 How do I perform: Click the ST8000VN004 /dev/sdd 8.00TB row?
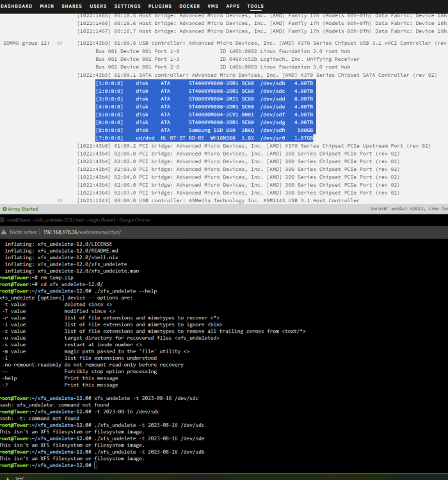click(205, 99)
